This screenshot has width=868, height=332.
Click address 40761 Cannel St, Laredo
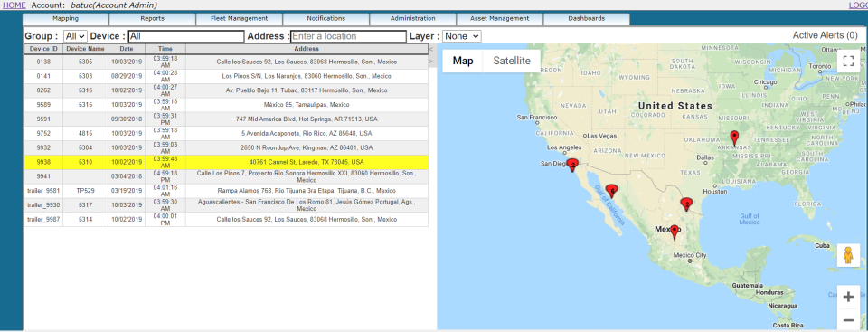click(x=307, y=163)
